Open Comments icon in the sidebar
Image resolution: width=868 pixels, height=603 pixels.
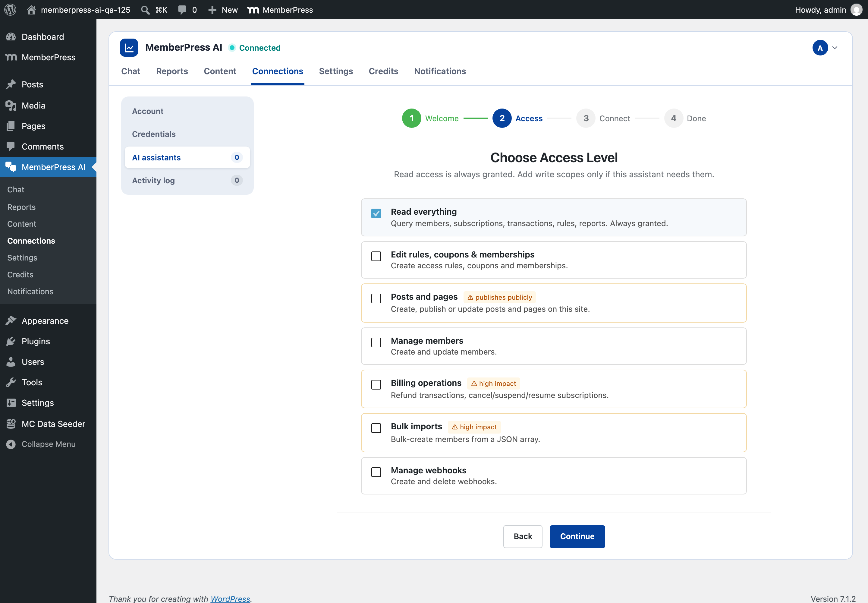11,146
